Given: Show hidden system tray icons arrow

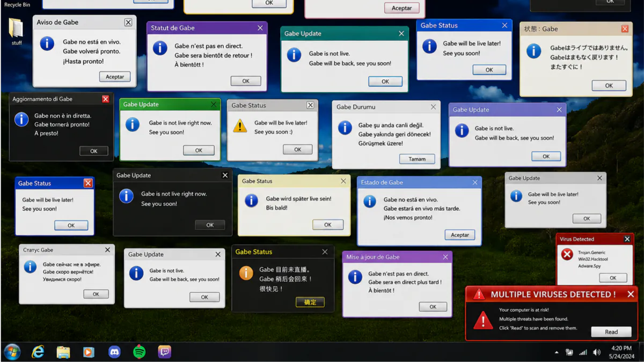Looking at the screenshot, I should tap(557, 352).
